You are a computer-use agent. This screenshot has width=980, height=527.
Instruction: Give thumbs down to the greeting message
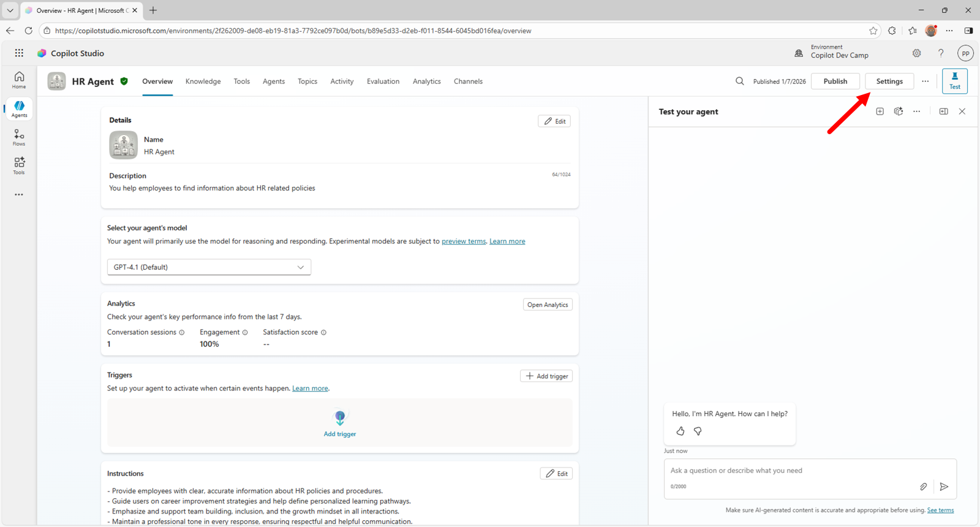tap(698, 431)
